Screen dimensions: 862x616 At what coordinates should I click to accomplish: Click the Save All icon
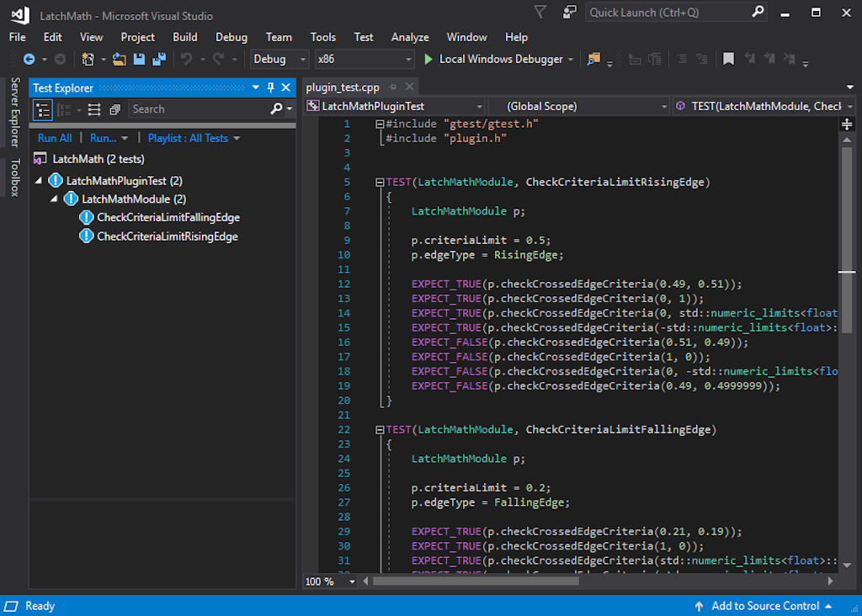159,59
